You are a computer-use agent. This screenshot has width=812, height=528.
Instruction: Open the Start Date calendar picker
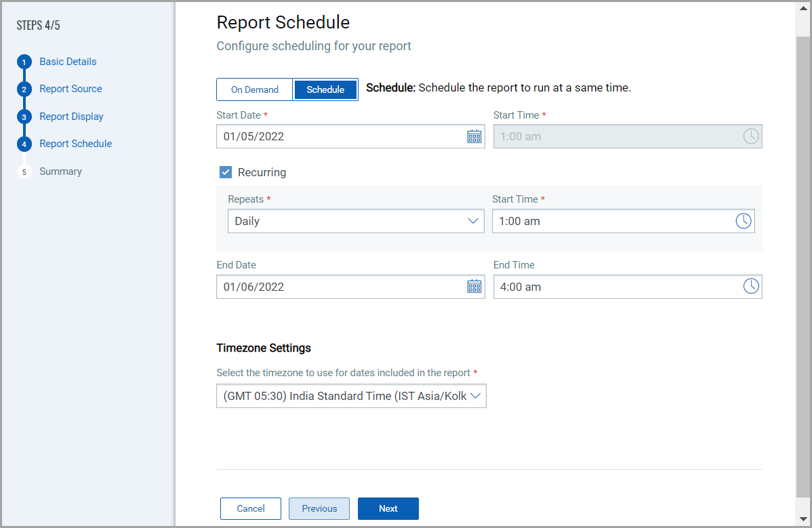pos(474,136)
